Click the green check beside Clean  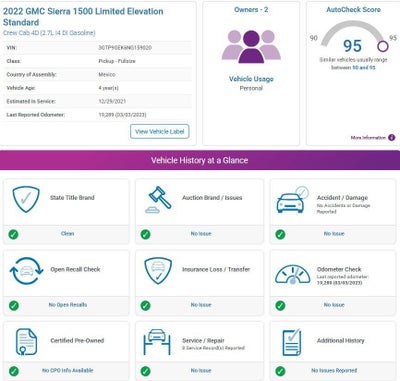(x=13, y=234)
